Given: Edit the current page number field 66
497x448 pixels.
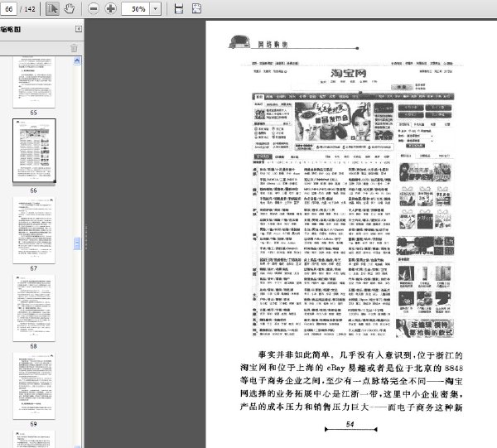Looking at the screenshot, I should (x=9, y=9).
